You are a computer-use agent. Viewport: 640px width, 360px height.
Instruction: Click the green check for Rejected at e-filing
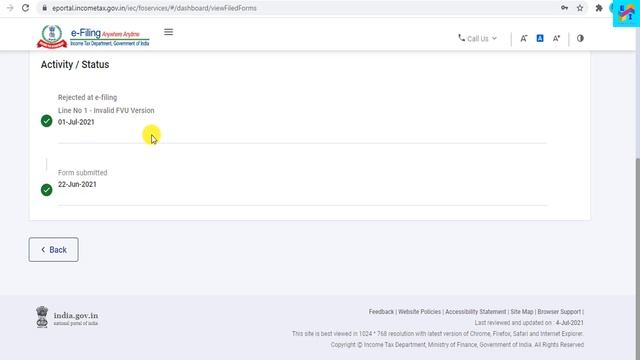click(47, 121)
